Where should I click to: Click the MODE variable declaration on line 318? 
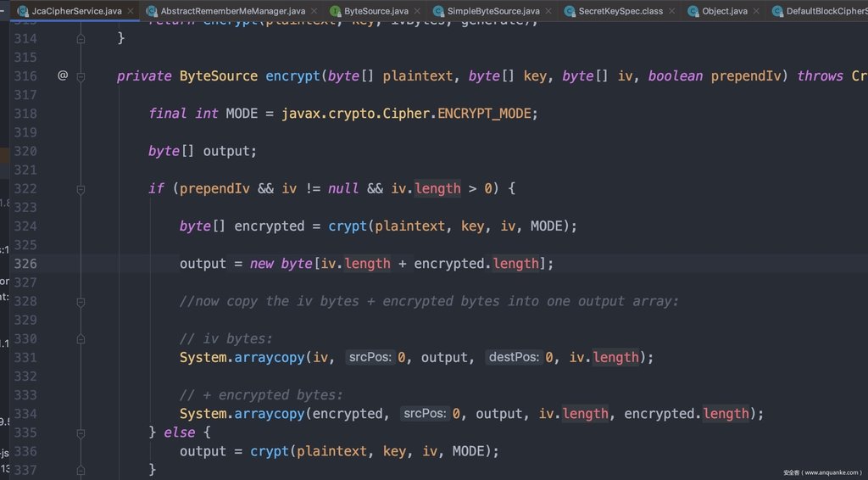click(x=242, y=114)
